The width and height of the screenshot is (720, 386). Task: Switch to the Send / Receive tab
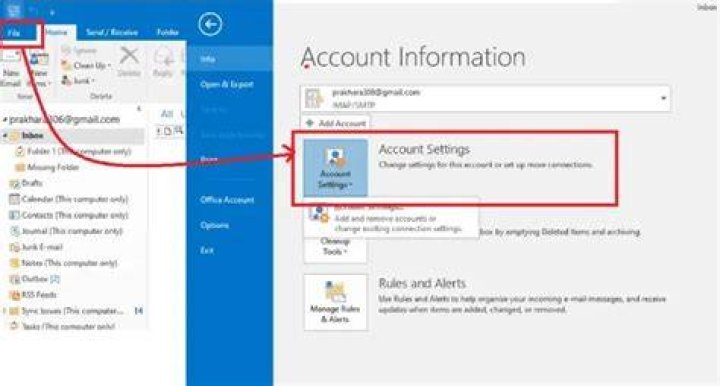coord(112,32)
